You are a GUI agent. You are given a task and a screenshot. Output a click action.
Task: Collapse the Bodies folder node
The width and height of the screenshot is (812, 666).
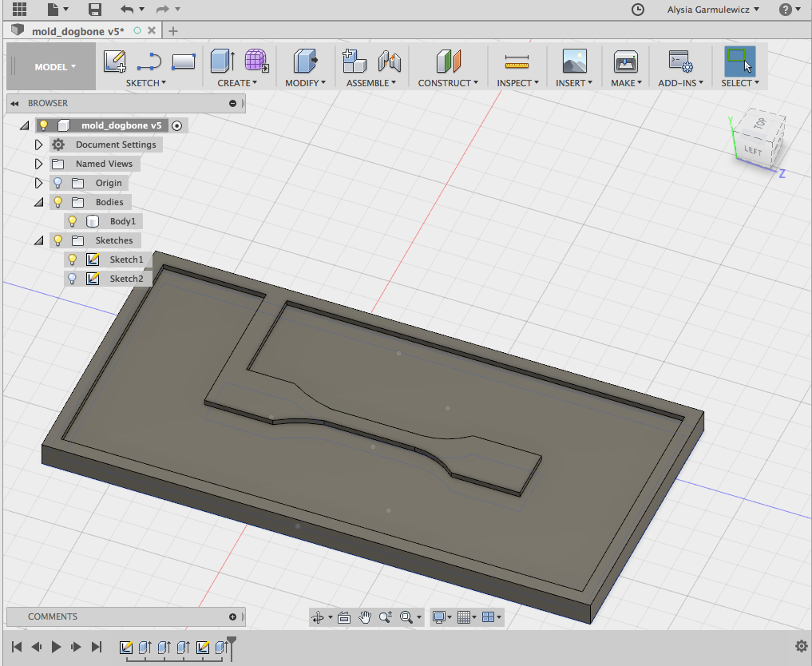(39, 203)
